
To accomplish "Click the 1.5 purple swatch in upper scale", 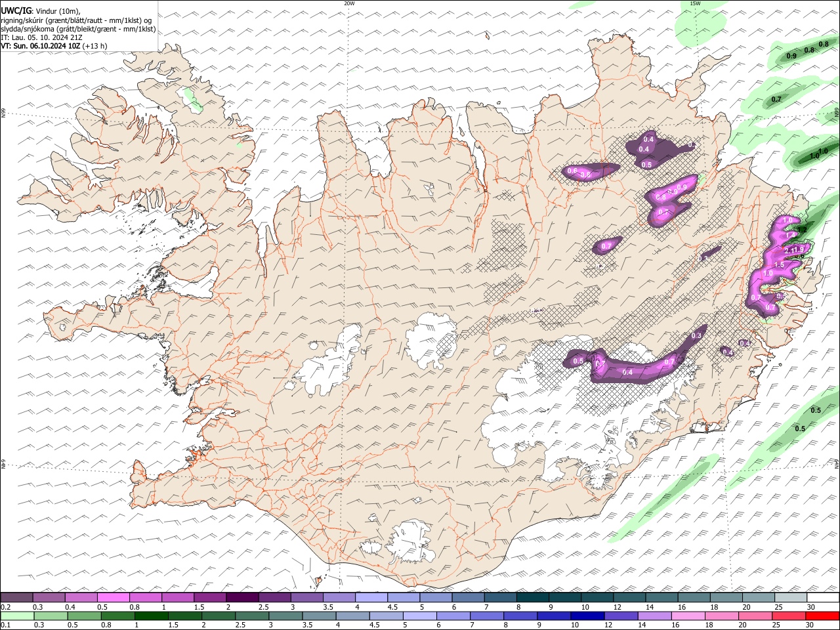I will pos(210,597).
